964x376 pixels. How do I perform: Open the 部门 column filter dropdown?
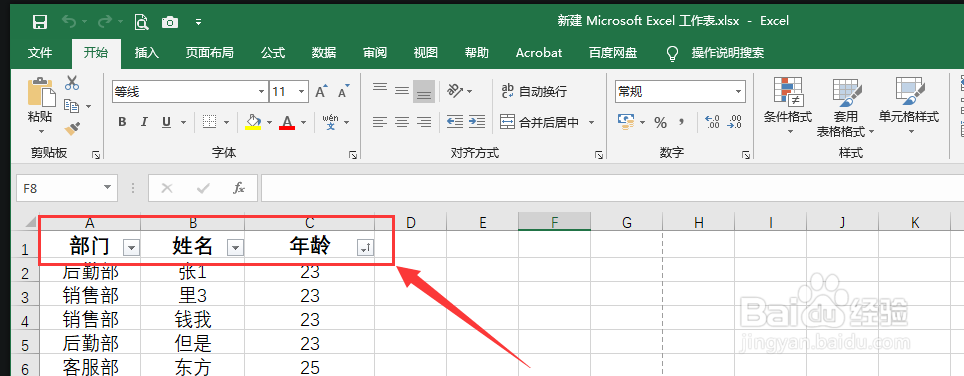click(x=132, y=248)
